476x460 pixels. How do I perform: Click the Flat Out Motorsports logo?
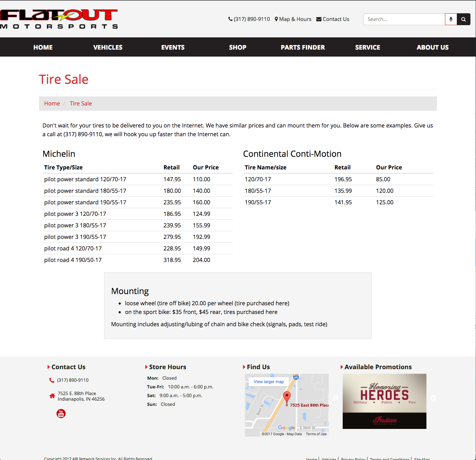pos(59,19)
